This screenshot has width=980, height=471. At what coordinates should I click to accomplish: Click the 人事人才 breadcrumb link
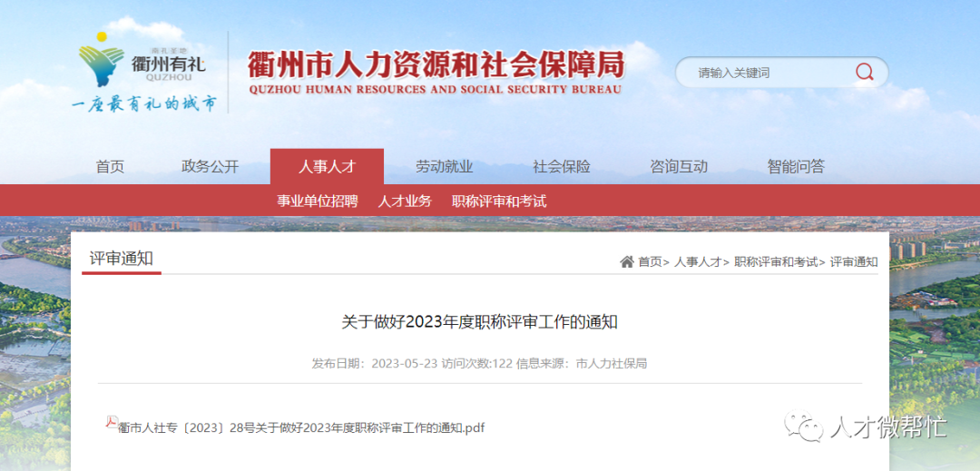[x=698, y=262]
